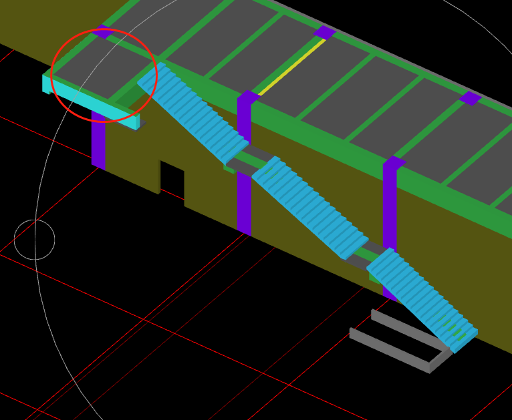Select the middle blue stair flight
Viewport: 512px width, 420px height.
coord(310,208)
